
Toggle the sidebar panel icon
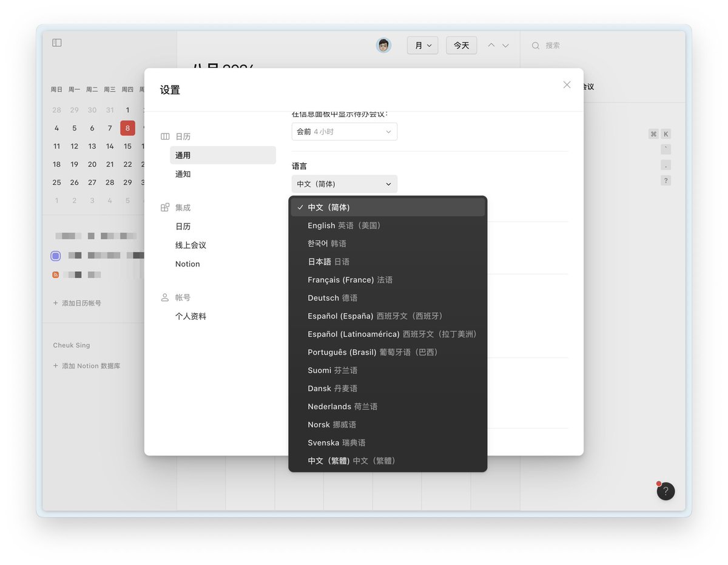tap(57, 43)
